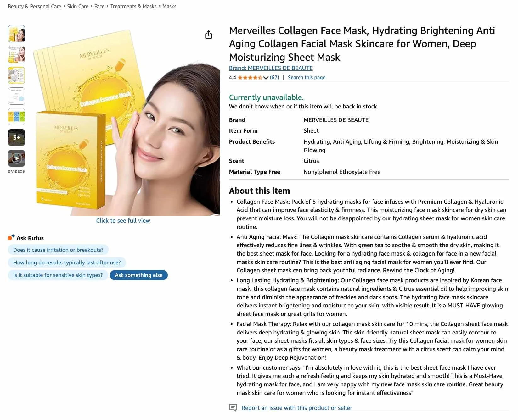Select the third thumbnail showing mask sheet
The image size is (518, 420).
(16, 75)
